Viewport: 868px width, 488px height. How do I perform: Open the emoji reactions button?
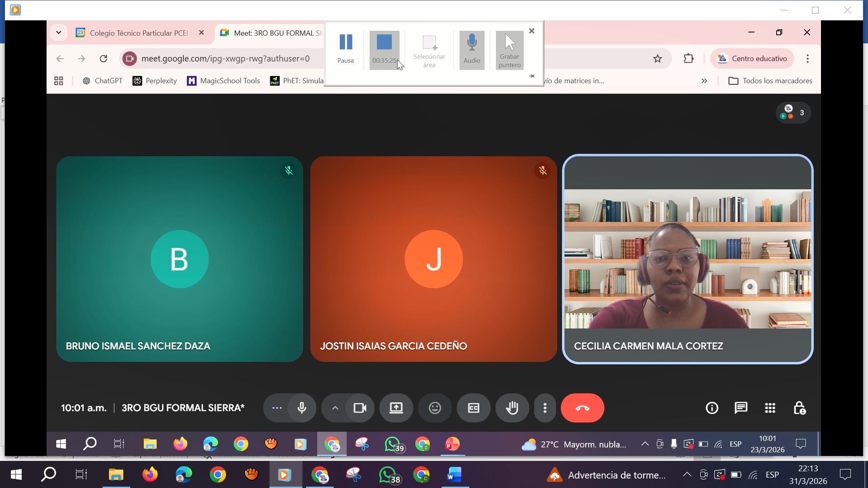(435, 408)
